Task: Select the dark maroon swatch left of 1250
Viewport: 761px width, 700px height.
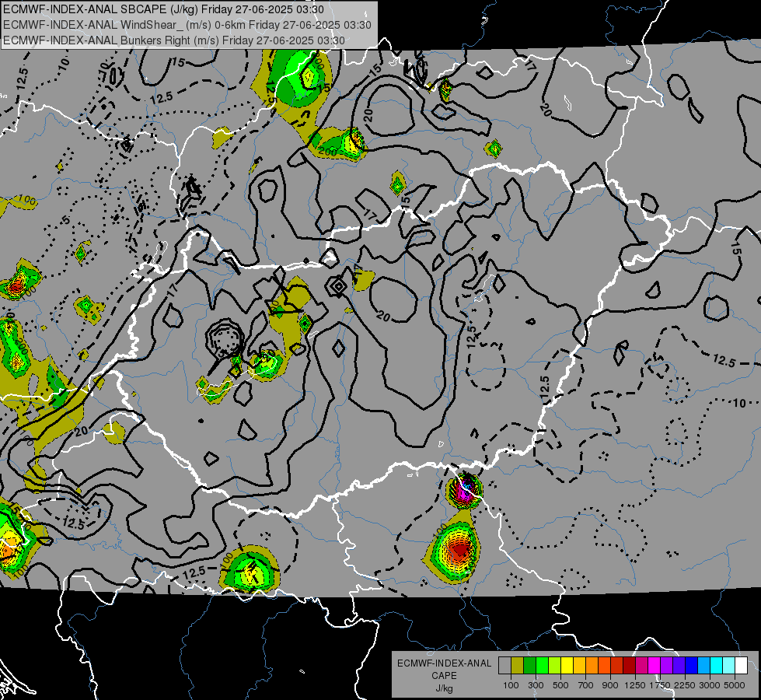Action: click(630, 665)
